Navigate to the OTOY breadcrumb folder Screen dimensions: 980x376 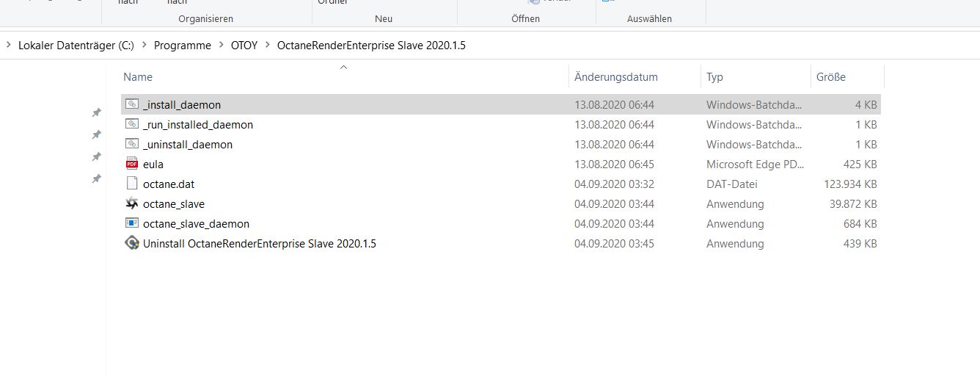tap(244, 46)
